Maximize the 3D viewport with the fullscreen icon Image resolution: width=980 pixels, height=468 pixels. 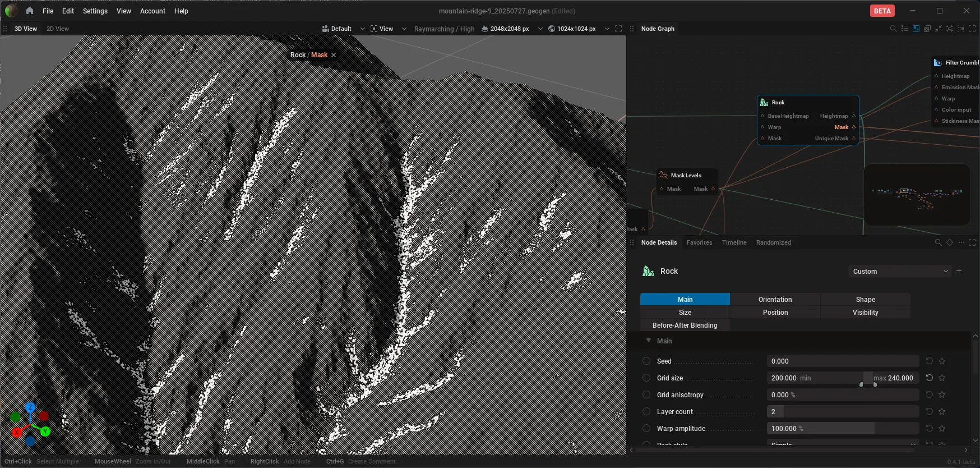[x=618, y=29]
